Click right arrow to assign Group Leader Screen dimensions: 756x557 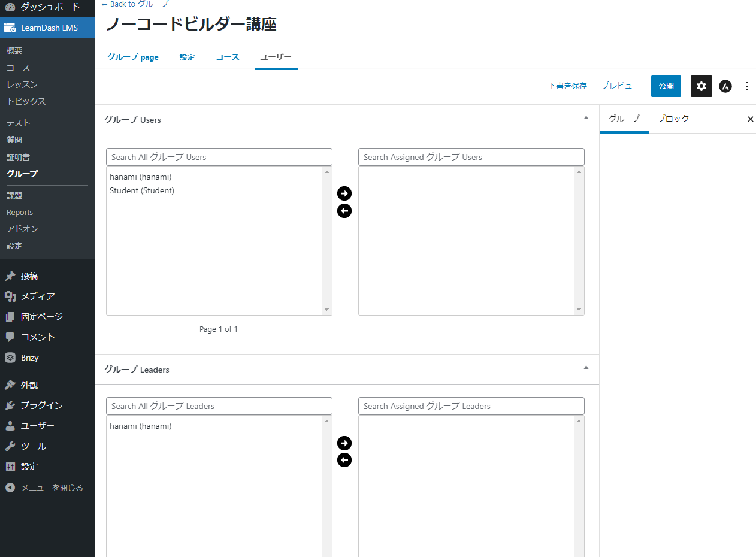pyautogui.click(x=344, y=443)
